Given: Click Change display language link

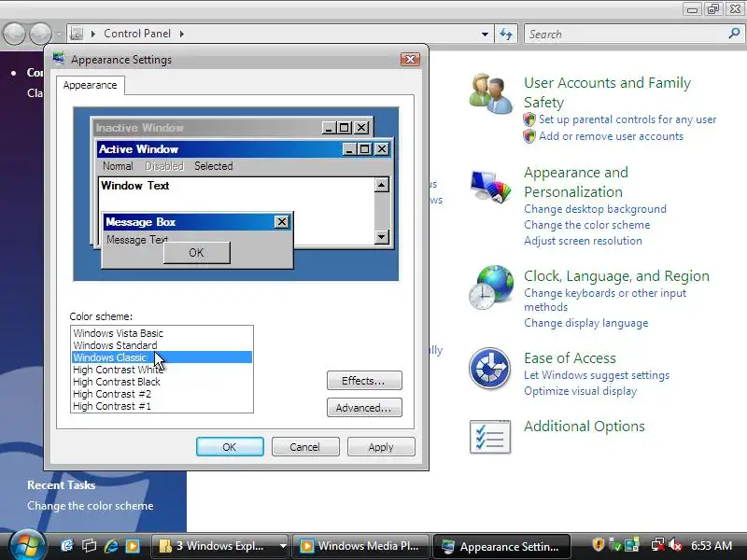Looking at the screenshot, I should [586, 323].
